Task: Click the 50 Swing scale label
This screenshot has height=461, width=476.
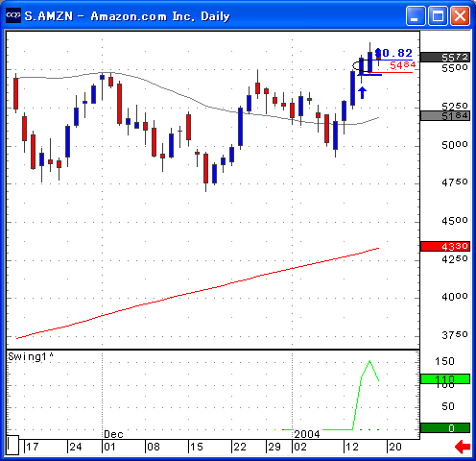Action: tap(448, 406)
